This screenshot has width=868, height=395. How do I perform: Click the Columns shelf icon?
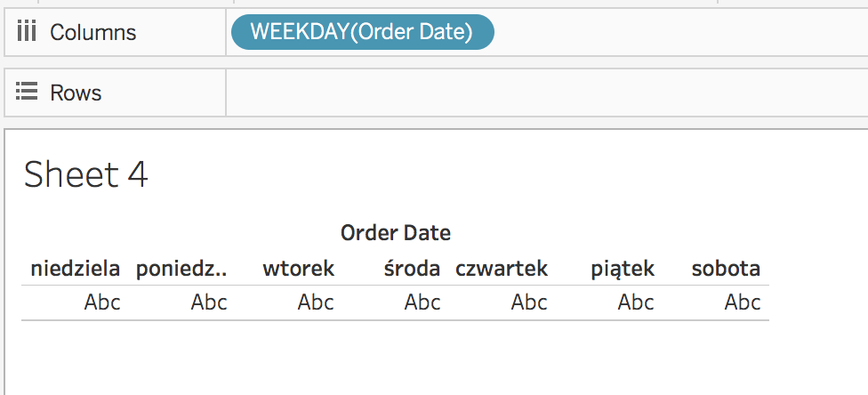27,32
